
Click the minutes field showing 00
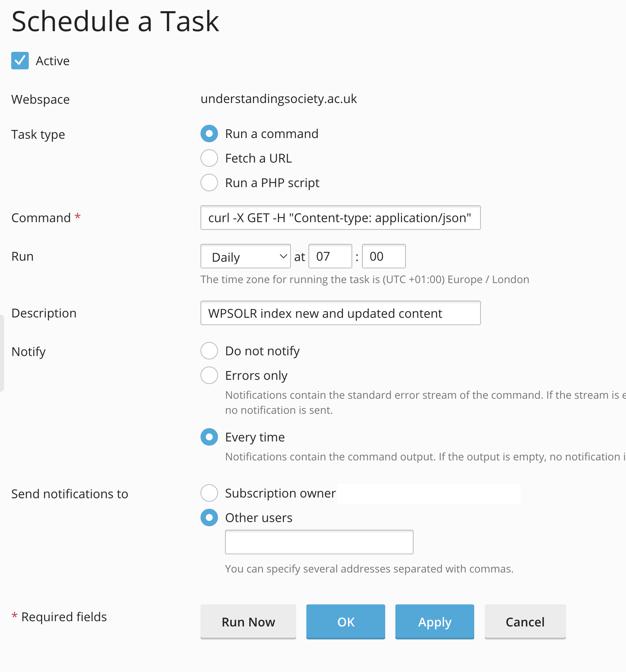coord(384,256)
